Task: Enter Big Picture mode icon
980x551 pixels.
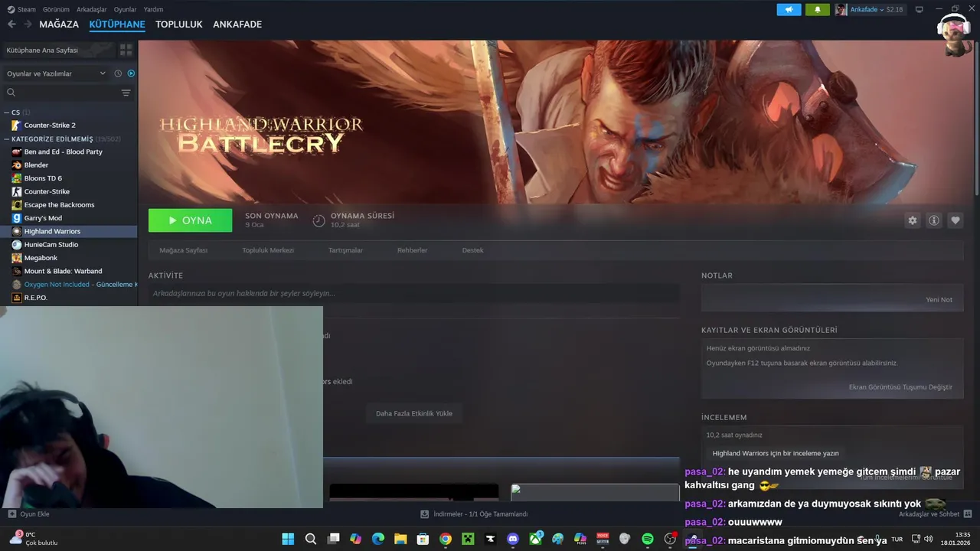Action: click(920, 9)
